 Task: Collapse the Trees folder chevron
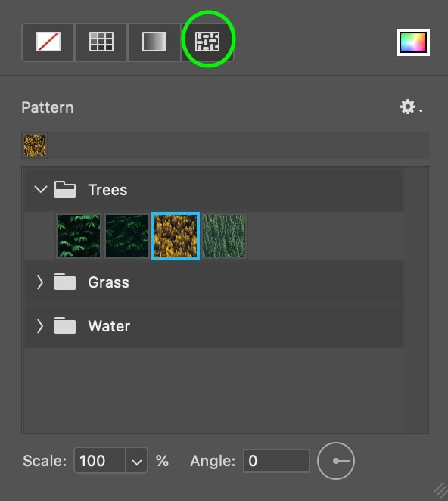[x=41, y=189]
